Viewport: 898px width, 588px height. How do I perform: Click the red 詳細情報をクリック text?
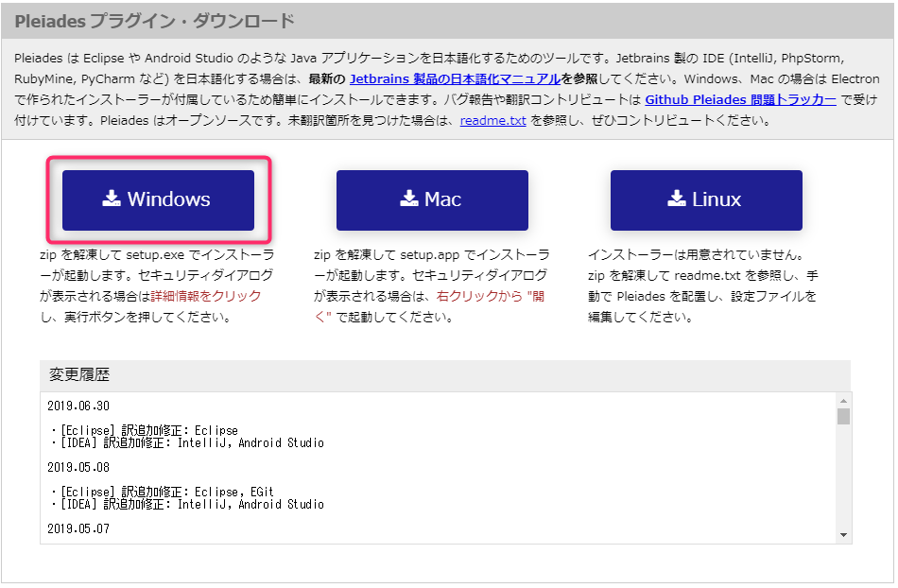[x=206, y=296]
